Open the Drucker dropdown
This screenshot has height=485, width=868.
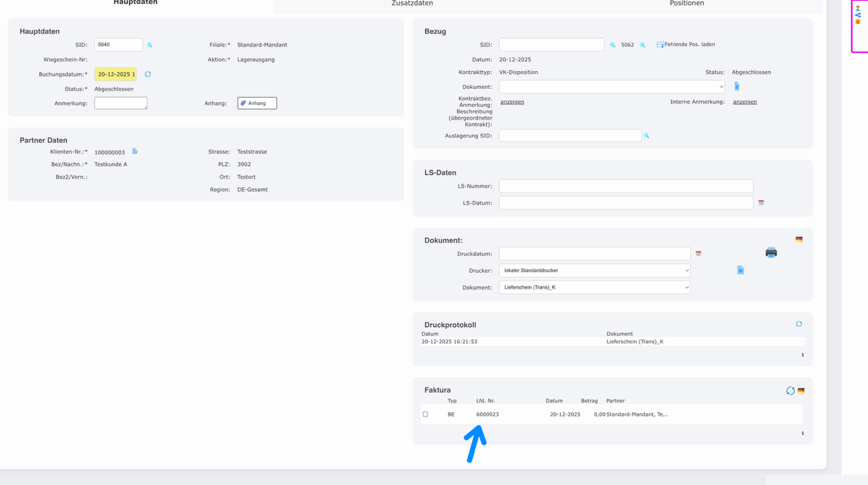click(594, 271)
